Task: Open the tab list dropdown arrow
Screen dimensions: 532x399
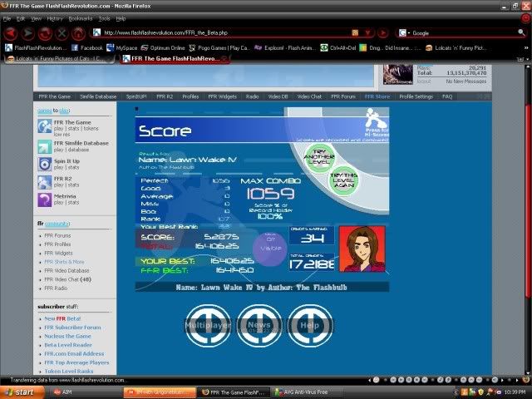Action: click(x=520, y=60)
